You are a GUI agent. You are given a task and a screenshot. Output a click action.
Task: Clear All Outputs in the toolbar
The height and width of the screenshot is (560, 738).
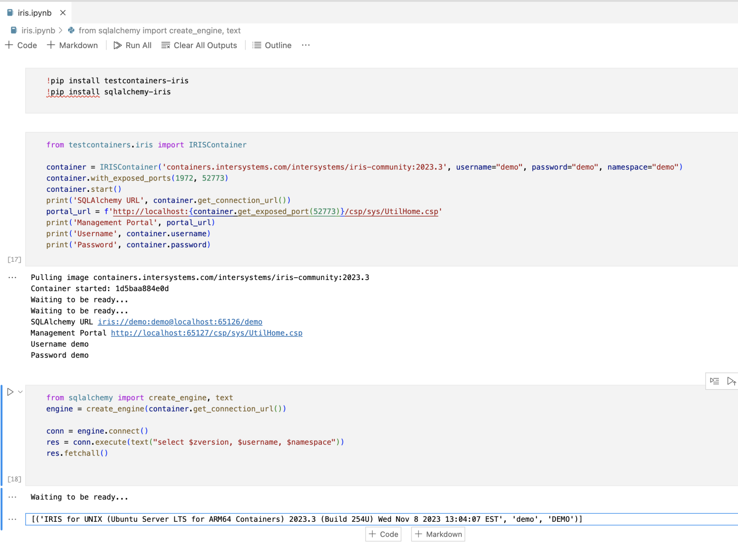(x=199, y=45)
